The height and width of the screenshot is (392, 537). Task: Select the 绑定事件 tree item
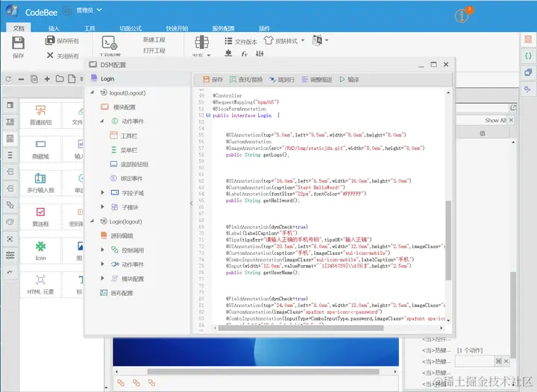(126, 179)
